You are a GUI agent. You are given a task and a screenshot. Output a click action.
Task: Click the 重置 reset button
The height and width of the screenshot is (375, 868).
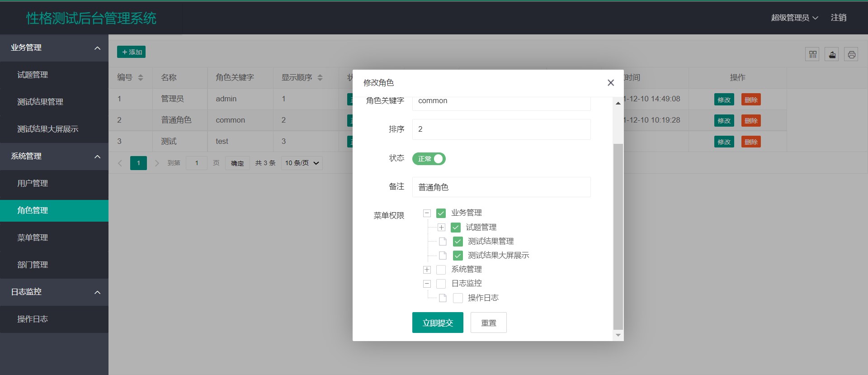(489, 323)
